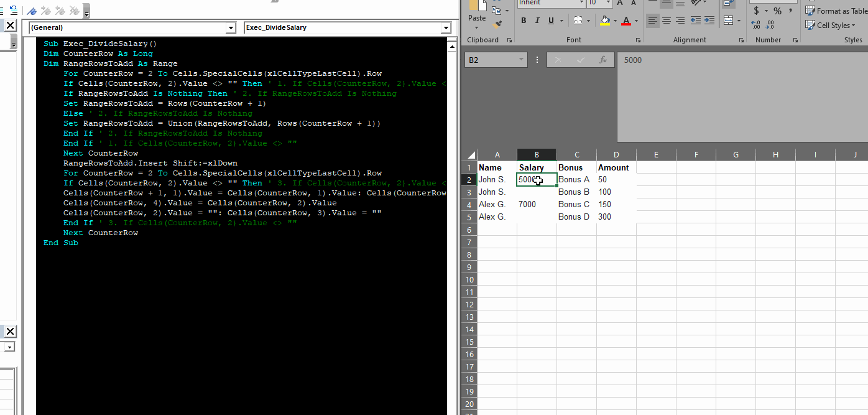Screen dimensions: 868x415
Task: Open Font group dialog launcher
Action: point(639,40)
